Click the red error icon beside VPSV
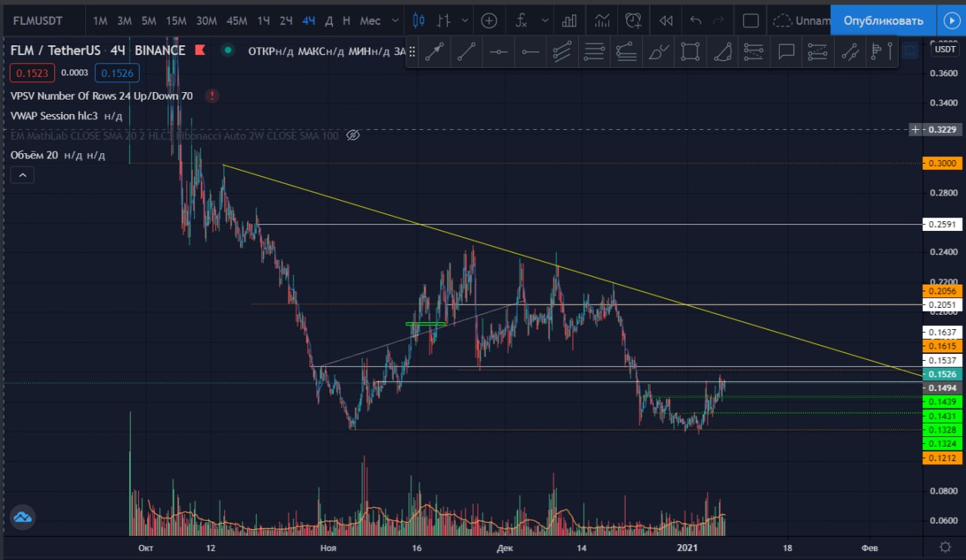 coord(213,96)
